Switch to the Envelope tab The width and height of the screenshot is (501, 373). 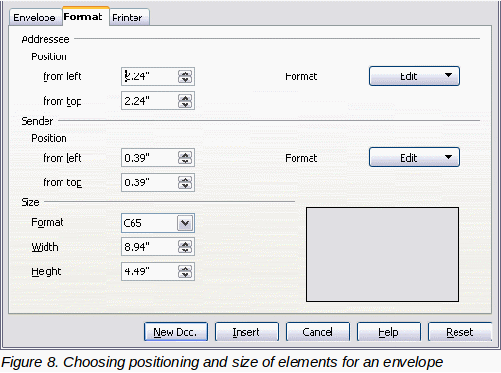[35, 17]
